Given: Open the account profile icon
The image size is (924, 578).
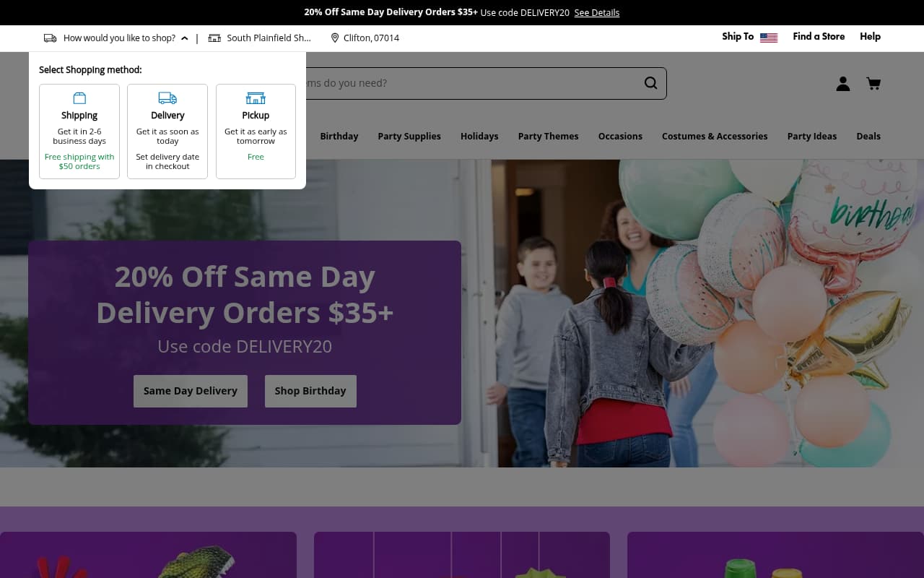Looking at the screenshot, I should [x=843, y=84].
